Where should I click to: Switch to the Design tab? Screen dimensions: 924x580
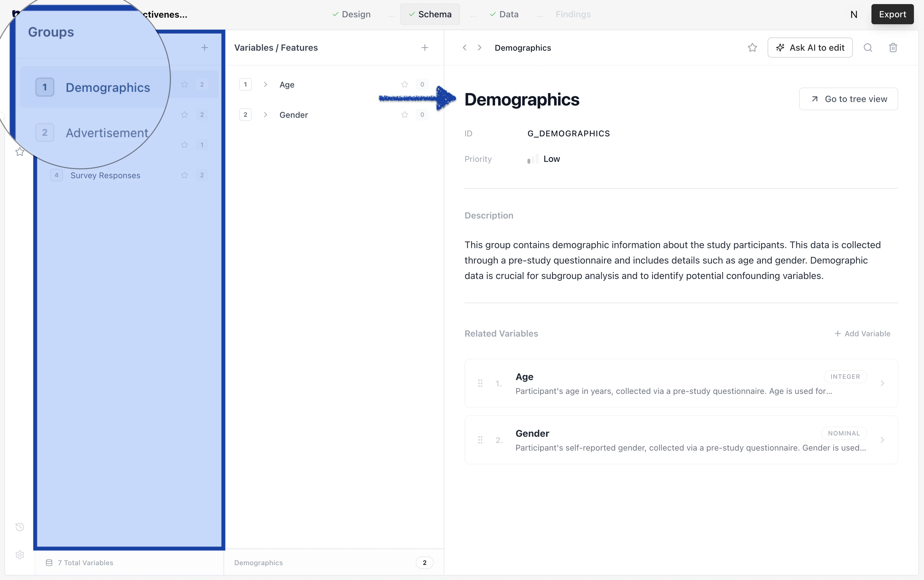352,14
